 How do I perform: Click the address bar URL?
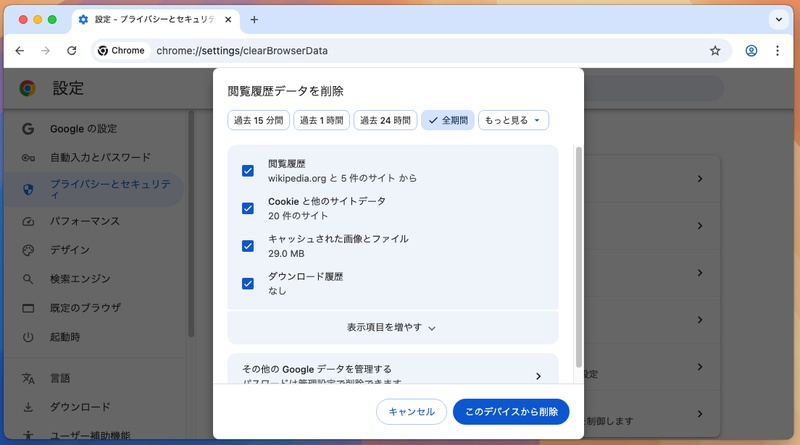pos(242,51)
